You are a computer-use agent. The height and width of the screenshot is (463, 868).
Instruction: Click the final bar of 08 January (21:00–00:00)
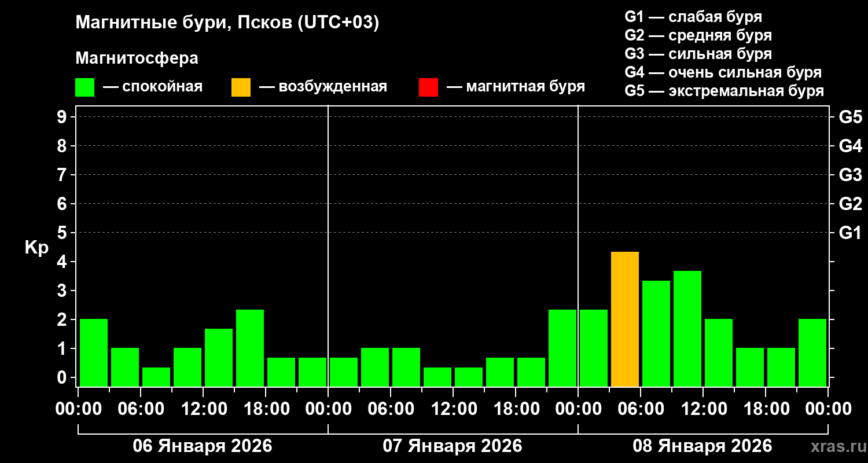(x=812, y=352)
